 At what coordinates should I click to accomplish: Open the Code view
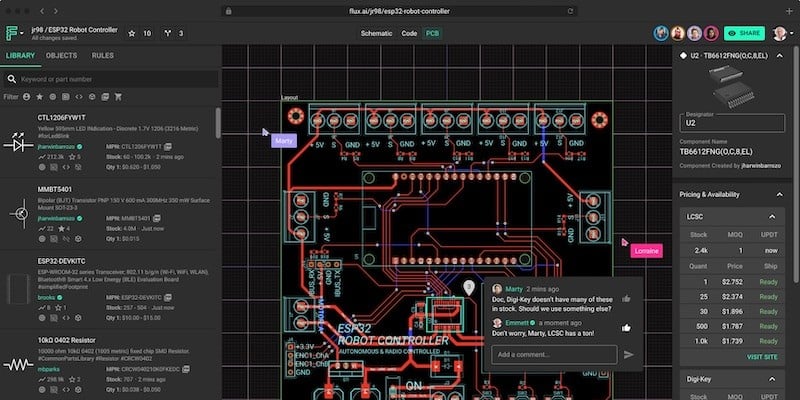[409, 34]
